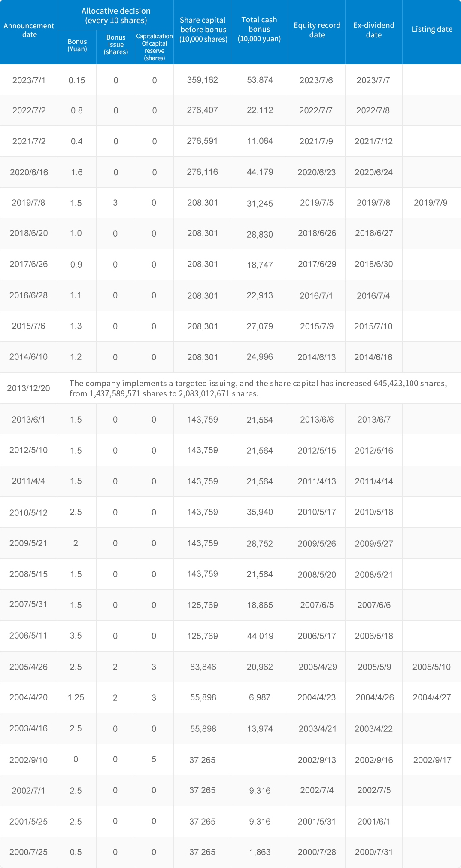Click the Bonus Issue (shares) sub-header
The width and height of the screenshot is (461, 868).
click(116, 45)
